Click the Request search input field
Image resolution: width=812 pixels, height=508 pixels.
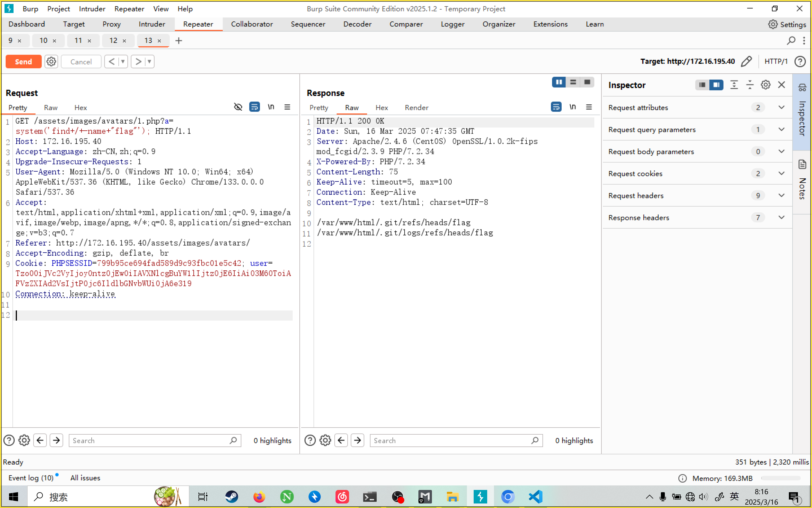coord(155,441)
